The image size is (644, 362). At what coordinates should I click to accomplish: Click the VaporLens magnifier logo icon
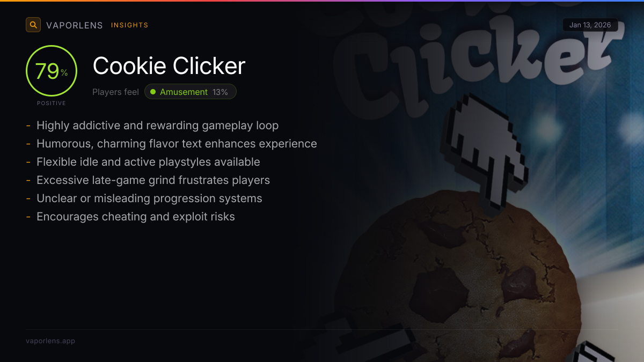coord(33,25)
